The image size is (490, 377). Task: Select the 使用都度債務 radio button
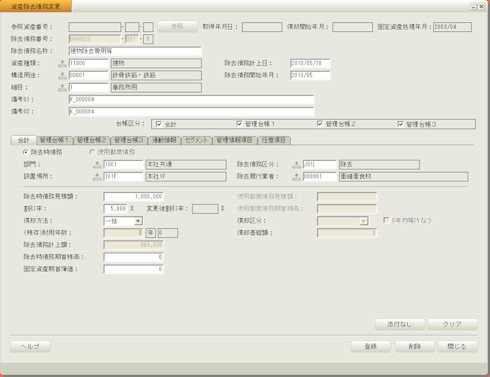(x=92, y=152)
